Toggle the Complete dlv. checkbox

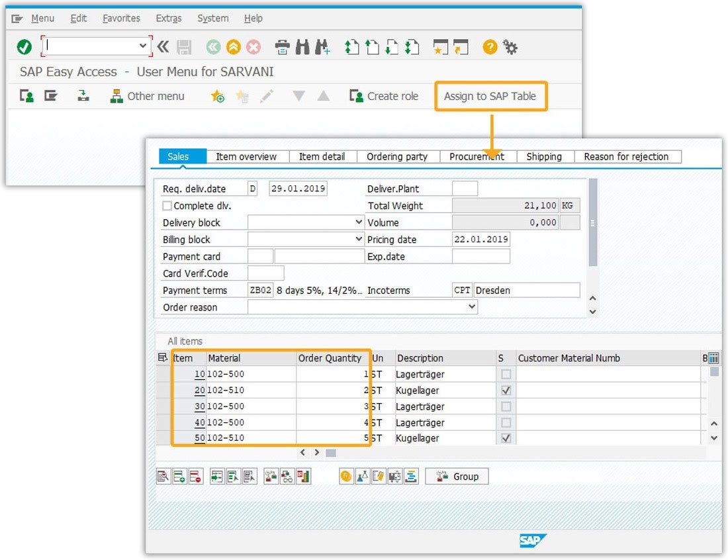[x=167, y=205]
